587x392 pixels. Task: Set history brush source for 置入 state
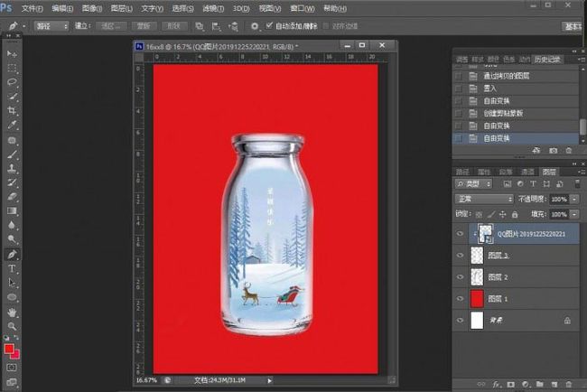[x=459, y=89]
